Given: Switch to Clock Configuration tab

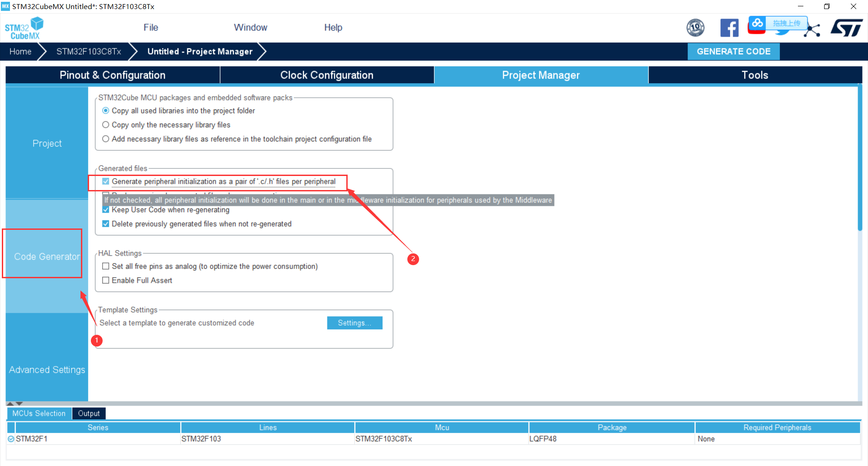Looking at the screenshot, I should [327, 75].
